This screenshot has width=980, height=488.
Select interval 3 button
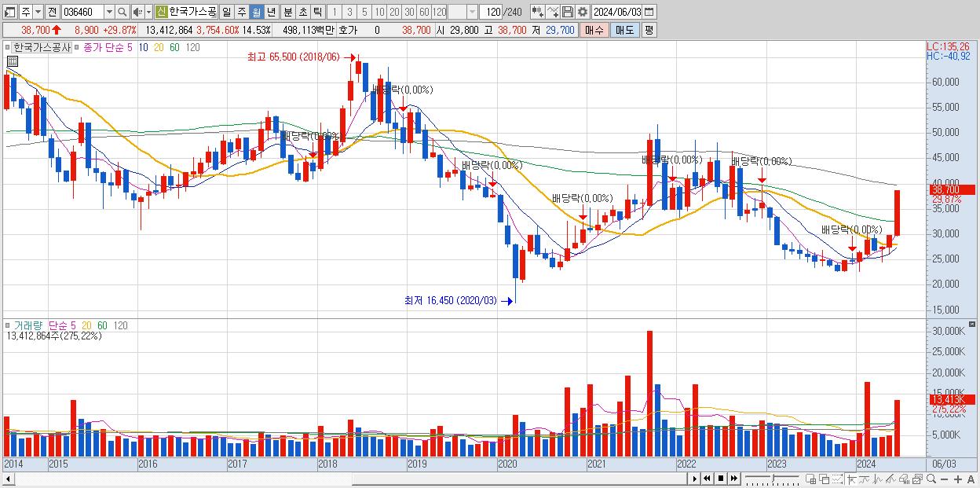click(349, 12)
